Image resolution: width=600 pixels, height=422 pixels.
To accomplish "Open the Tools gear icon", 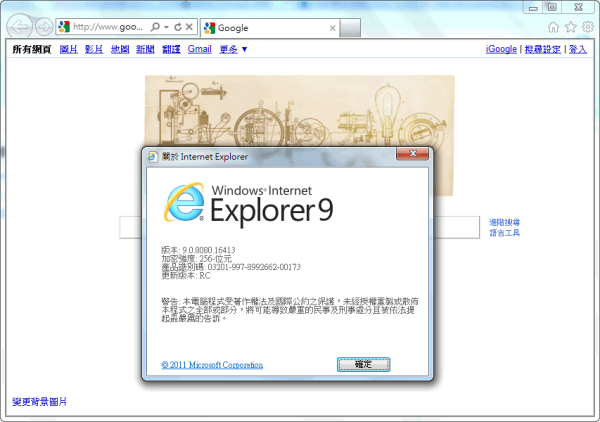I will pyautogui.click(x=587, y=27).
